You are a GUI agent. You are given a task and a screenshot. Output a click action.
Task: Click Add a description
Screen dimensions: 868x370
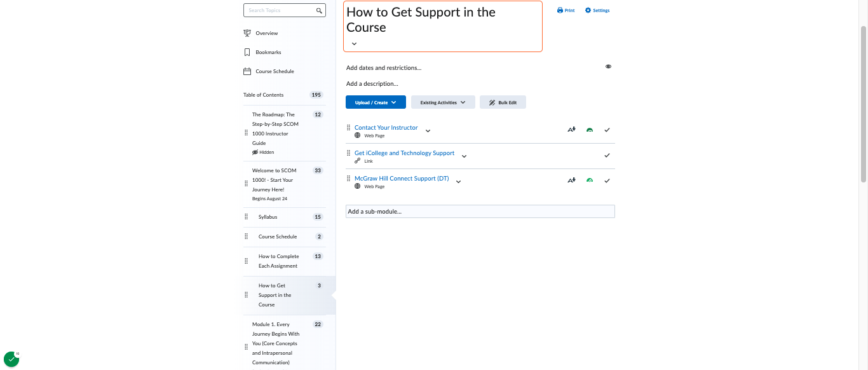(x=372, y=84)
